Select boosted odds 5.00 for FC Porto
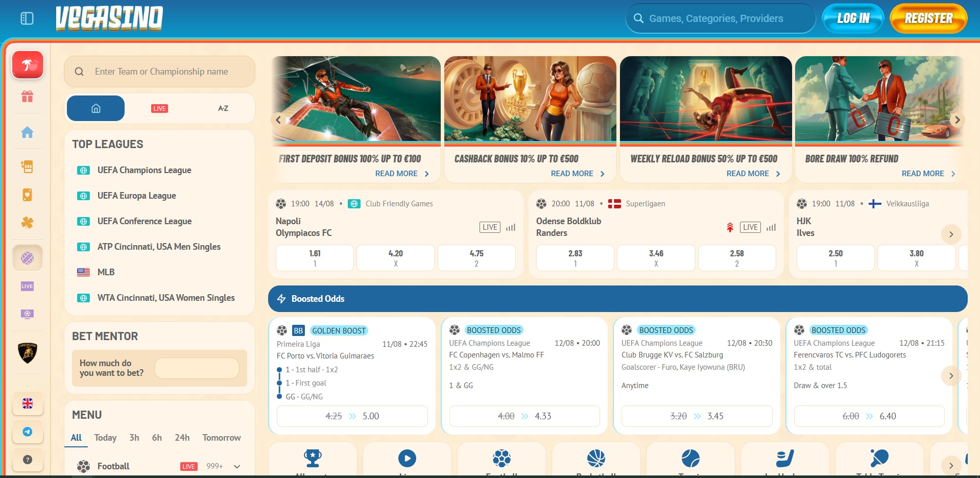This screenshot has width=980, height=478. tap(352, 416)
